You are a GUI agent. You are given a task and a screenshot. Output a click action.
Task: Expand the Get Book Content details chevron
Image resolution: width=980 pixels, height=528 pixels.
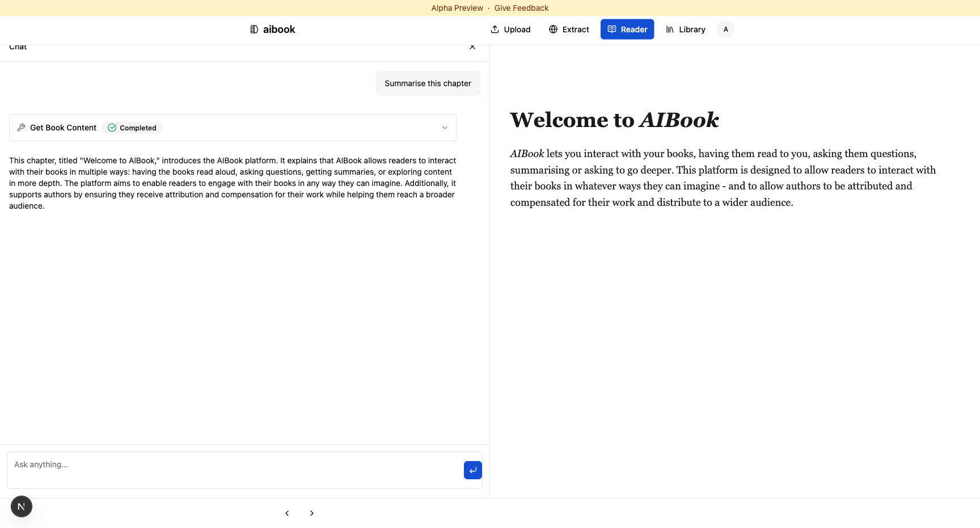(445, 128)
